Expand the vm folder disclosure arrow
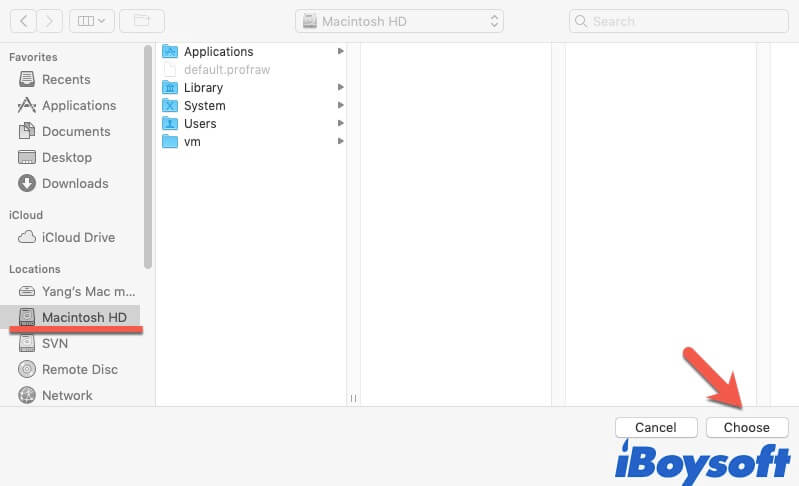 pos(341,142)
